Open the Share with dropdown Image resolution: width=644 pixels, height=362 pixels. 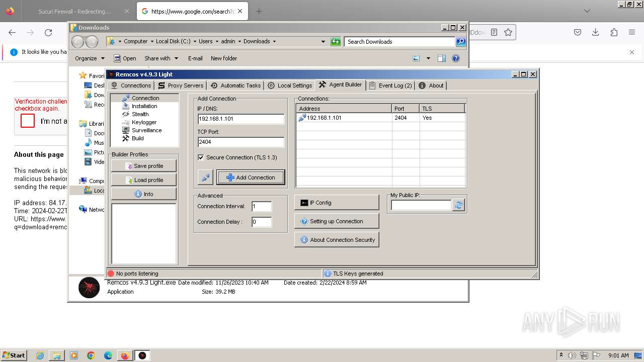click(x=161, y=58)
